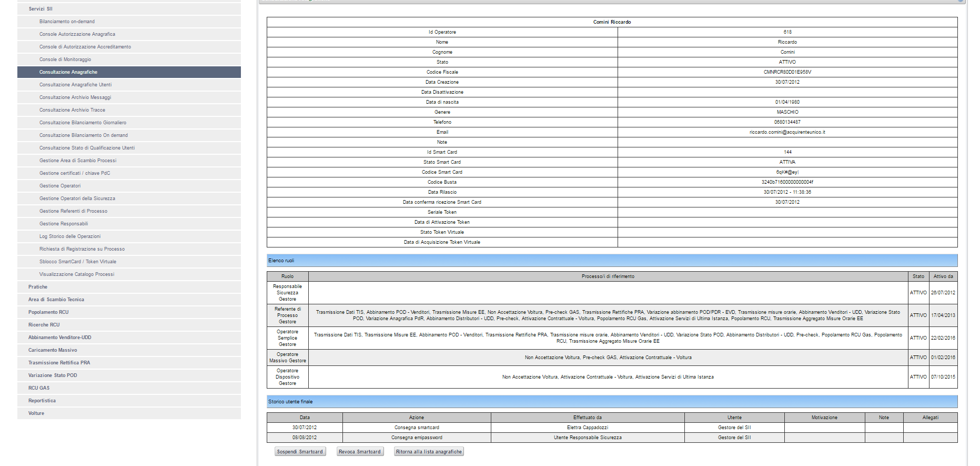Click the Id Operatore value 618

[787, 32]
